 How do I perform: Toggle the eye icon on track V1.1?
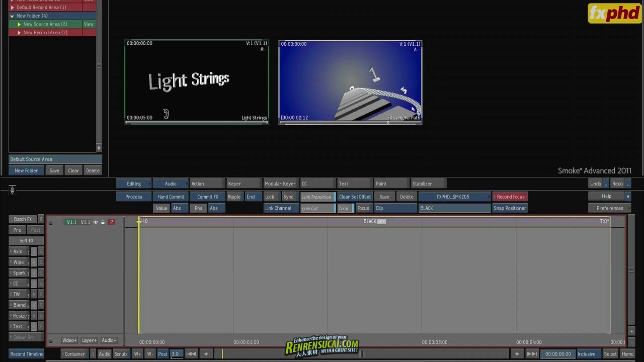click(x=96, y=222)
